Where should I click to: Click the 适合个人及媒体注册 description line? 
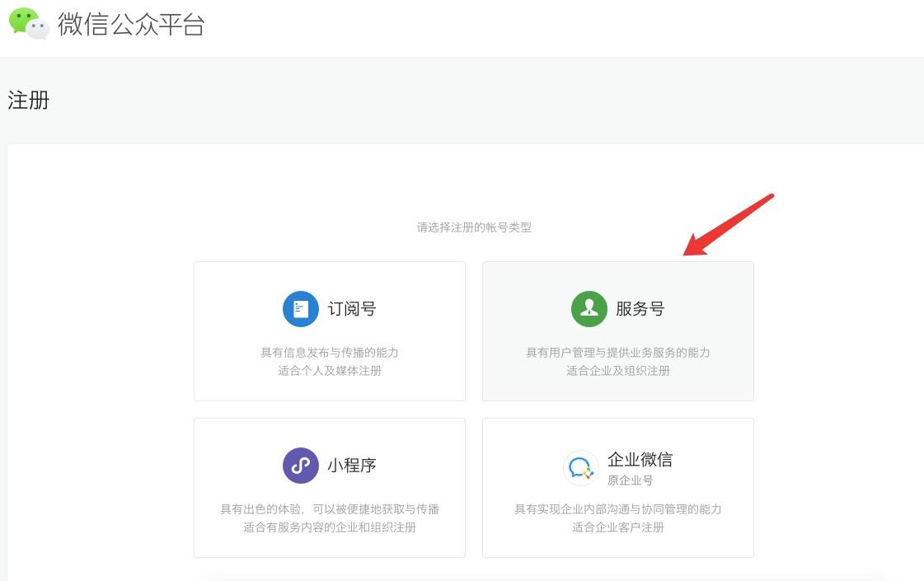[330, 371]
